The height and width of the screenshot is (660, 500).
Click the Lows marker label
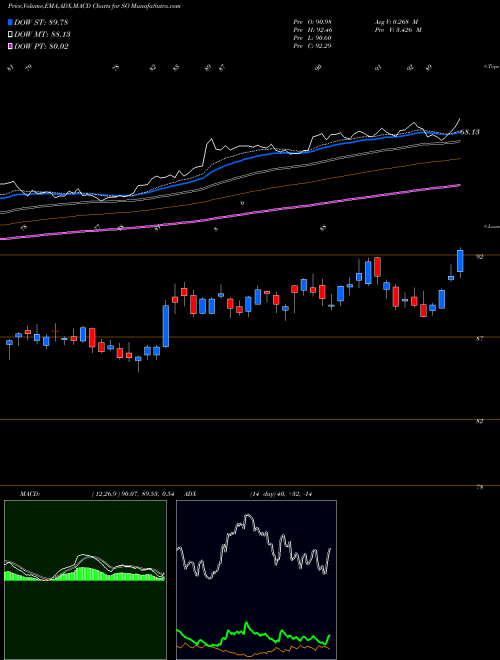pyautogui.click(x=492, y=226)
